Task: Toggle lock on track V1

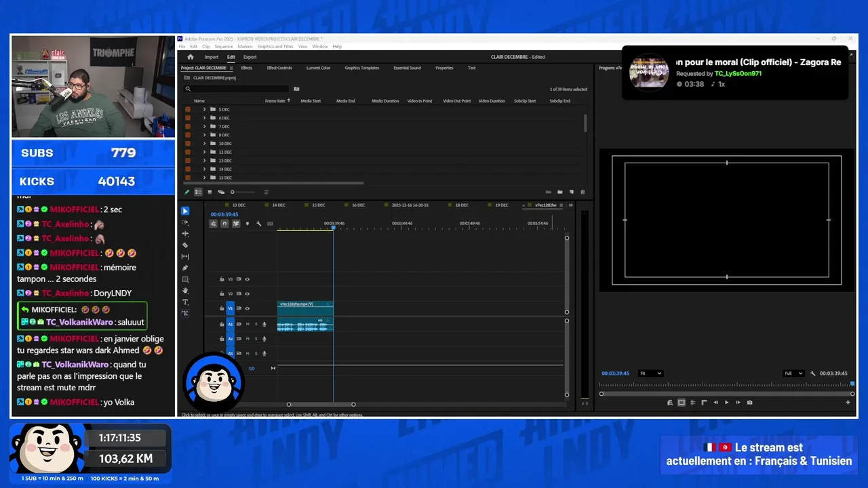Action: click(222, 308)
